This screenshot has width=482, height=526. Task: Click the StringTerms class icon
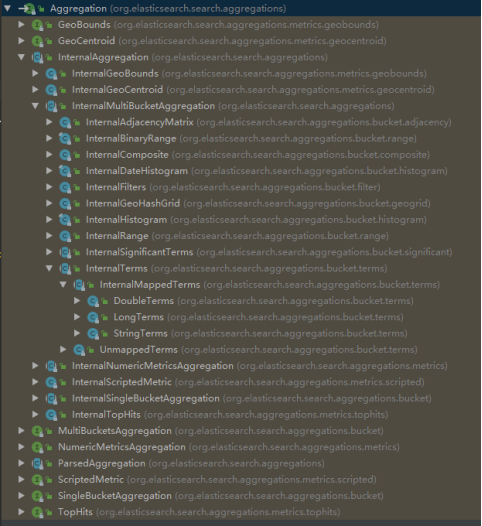92,333
